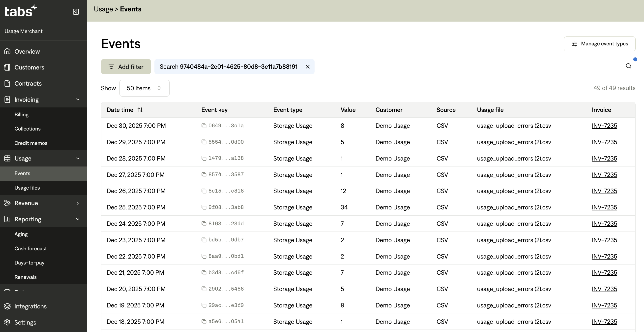This screenshot has width=644, height=332.
Task: Click Usage breadcrumb in header
Action: click(103, 9)
